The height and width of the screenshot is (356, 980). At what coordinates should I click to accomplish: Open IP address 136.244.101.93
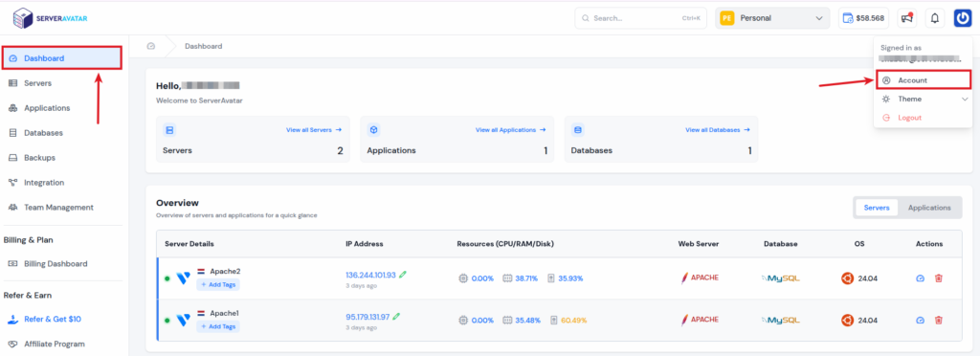370,275
